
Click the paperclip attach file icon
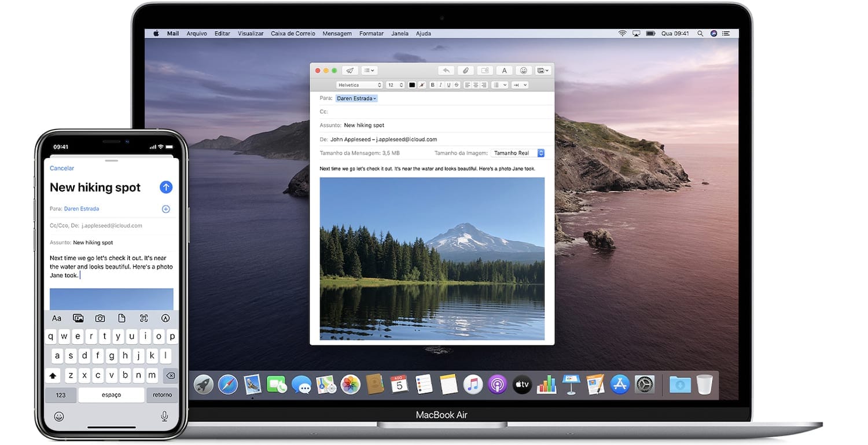[465, 71]
